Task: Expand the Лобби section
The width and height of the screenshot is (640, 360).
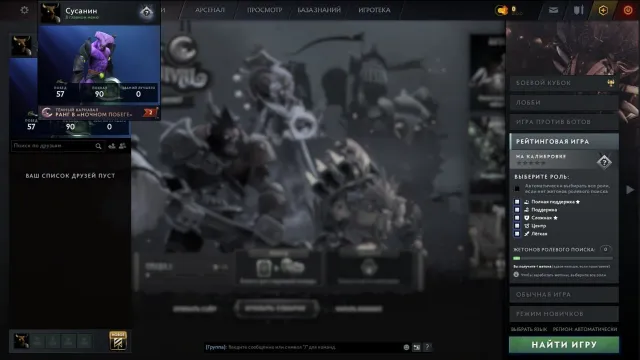Action: point(564,102)
